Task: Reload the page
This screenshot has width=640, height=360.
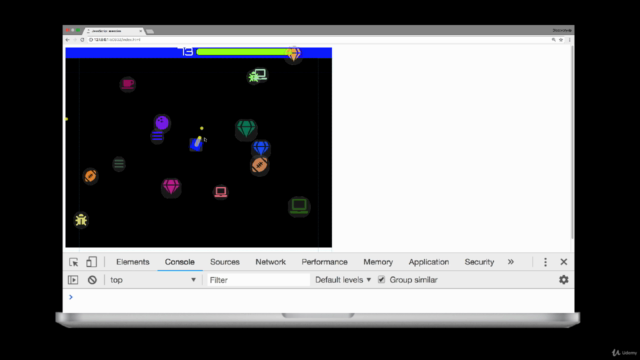Action: click(82, 40)
